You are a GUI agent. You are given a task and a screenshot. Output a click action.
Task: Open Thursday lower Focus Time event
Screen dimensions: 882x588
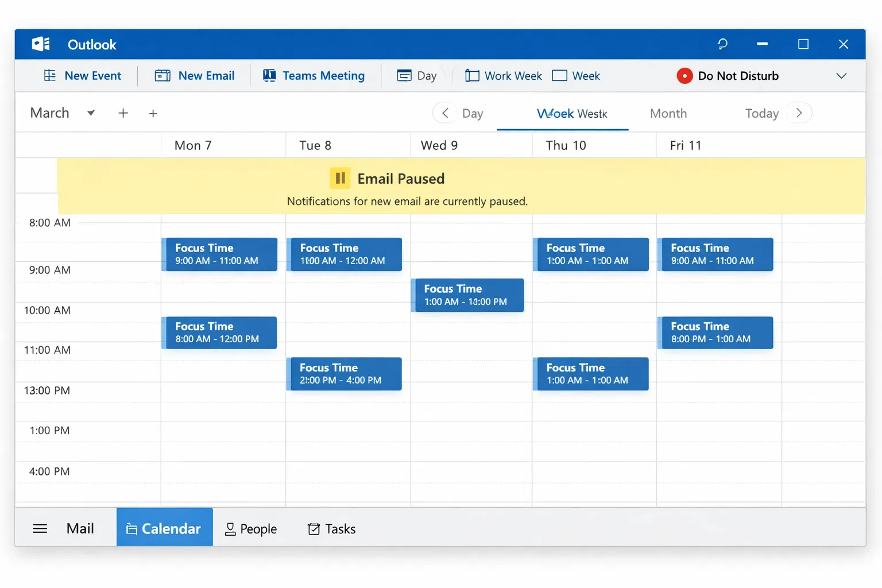(591, 374)
